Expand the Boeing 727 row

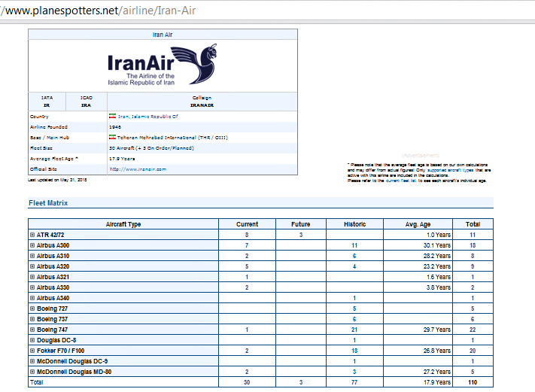tap(32, 308)
